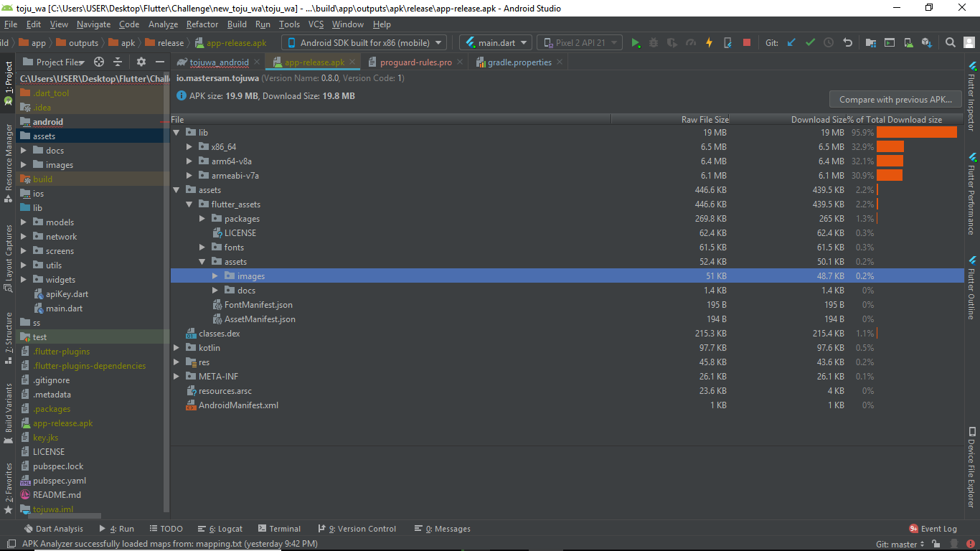Click Compare with previous APK button
Viewport: 980px width, 551px height.
pyautogui.click(x=895, y=100)
